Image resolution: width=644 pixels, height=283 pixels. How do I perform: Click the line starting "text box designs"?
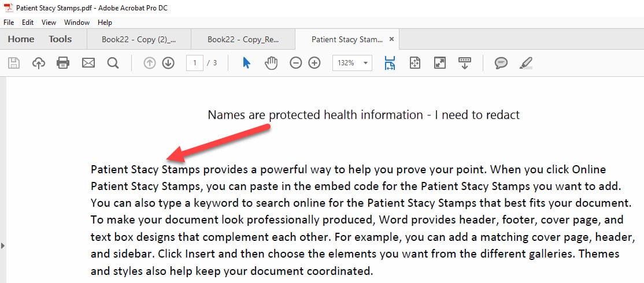[363, 237]
